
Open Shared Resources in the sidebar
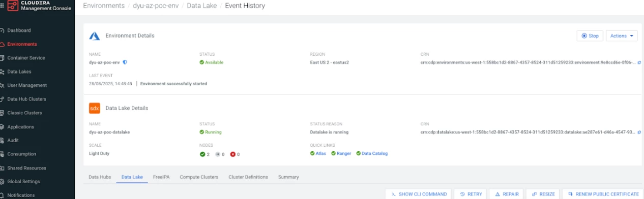[x=26, y=168]
